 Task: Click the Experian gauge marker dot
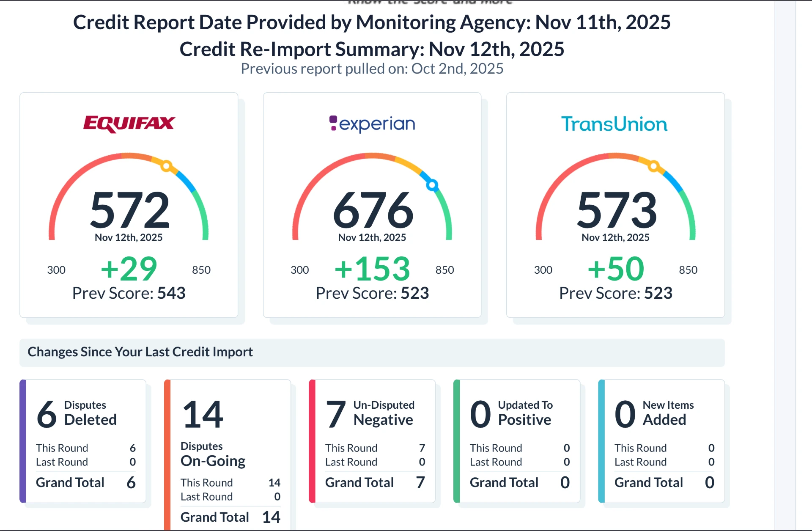432,185
